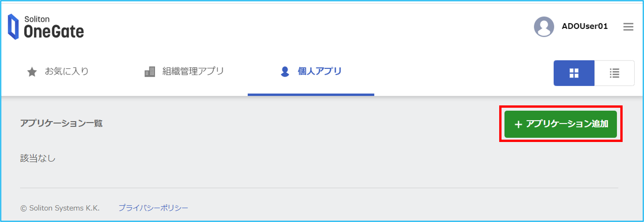Click the アプリケーション一覧 heading
Viewport: 644px width, 222px height.
pos(61,123)
